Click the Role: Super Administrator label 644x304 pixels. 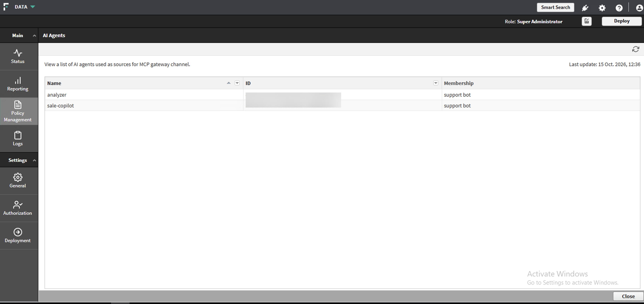pyautogui.click(x=533, y=22)
